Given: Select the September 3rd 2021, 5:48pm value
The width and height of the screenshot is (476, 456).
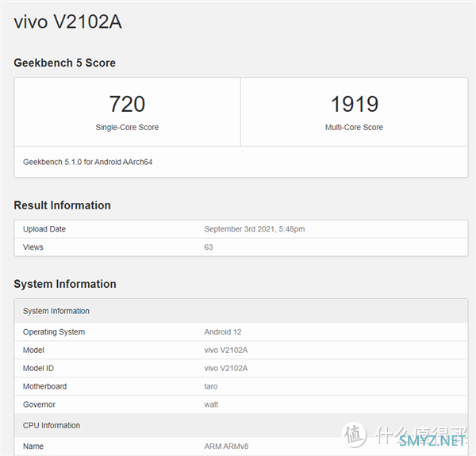Looking at the screenshot, I should click(255, 229).
